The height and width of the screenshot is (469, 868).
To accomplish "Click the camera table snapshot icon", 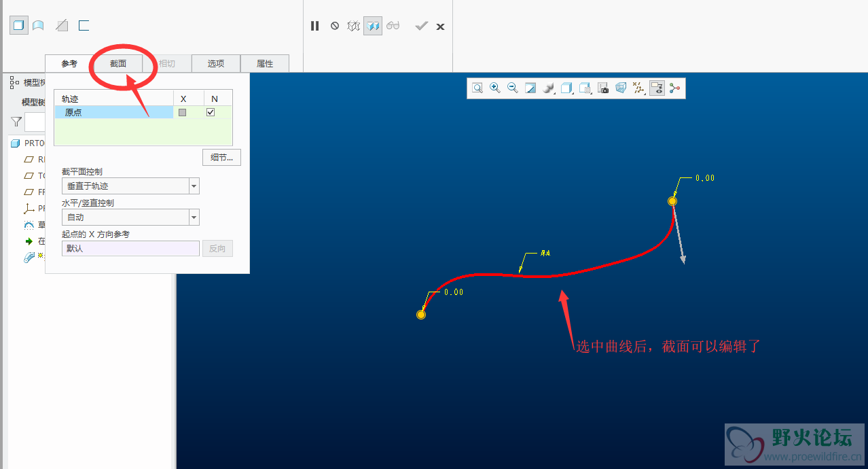I will (603, 88).
